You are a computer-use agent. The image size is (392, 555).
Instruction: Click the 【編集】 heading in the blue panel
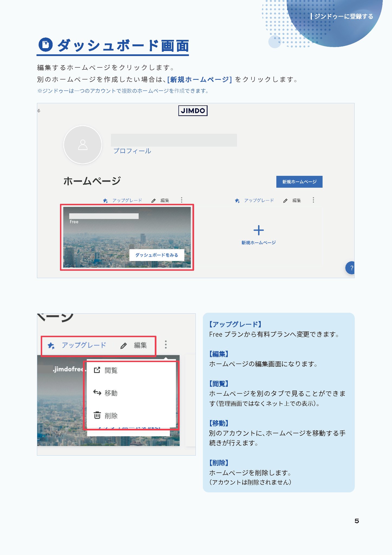click(x=219, y=354)
